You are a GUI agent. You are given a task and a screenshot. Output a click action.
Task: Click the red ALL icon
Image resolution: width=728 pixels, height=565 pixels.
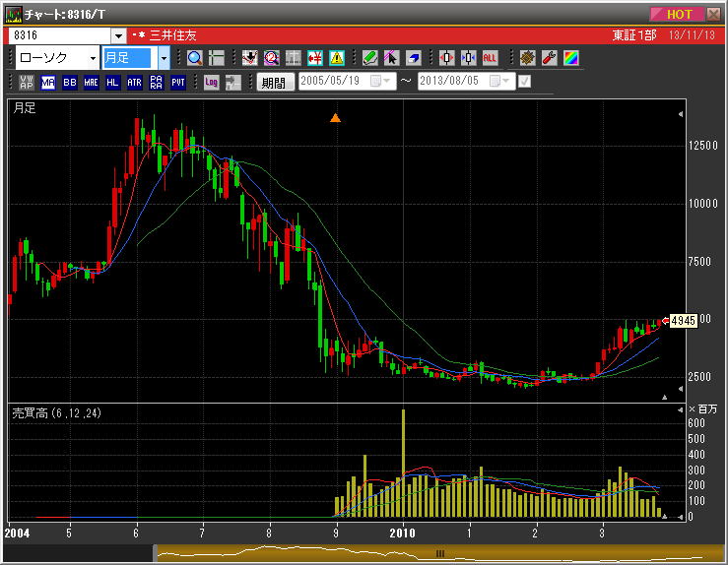[x=491, y=58]
